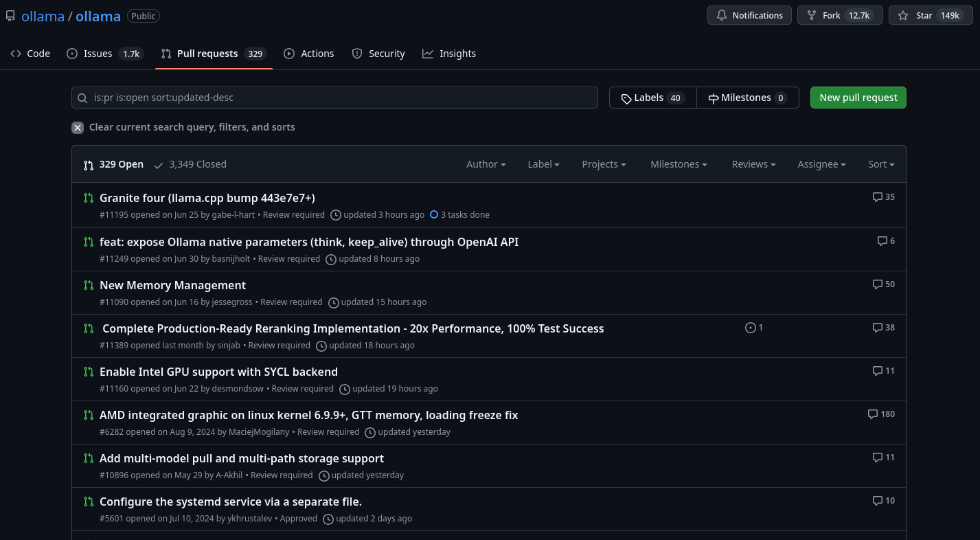The height and width of the screenshot is (540, 980).
Task: Open the Granite four pull request
Action: [207, 198]
